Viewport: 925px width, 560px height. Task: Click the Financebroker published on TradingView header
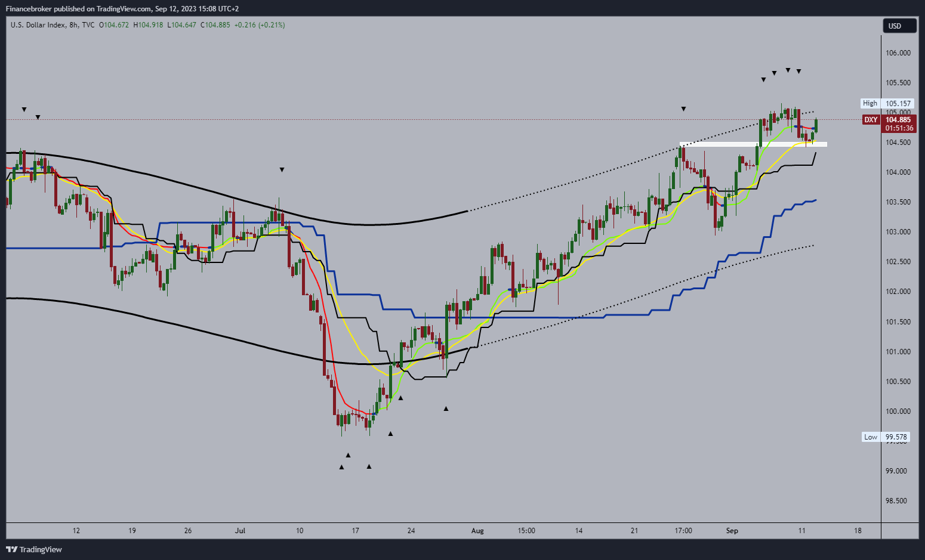click(122, 9)
